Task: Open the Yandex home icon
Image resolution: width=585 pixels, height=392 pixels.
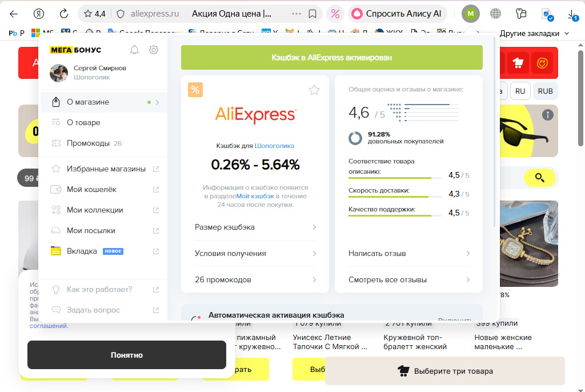Action: coord(39,14)
